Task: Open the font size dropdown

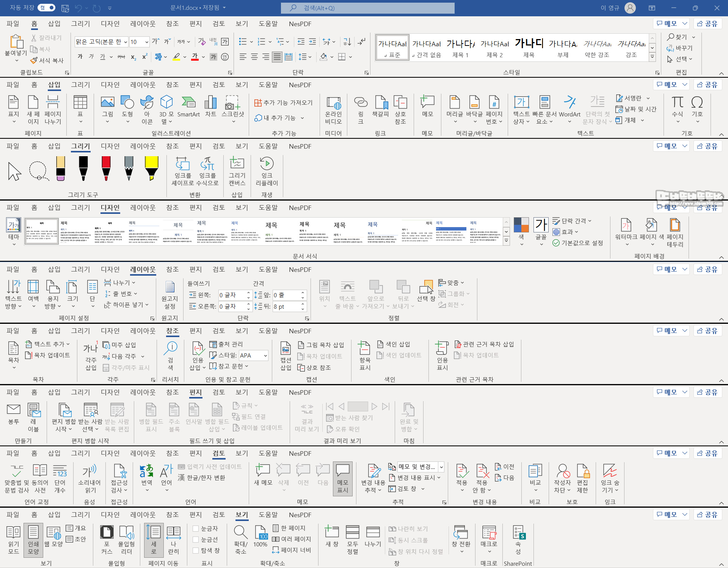Action: click(x=146, y=42)
